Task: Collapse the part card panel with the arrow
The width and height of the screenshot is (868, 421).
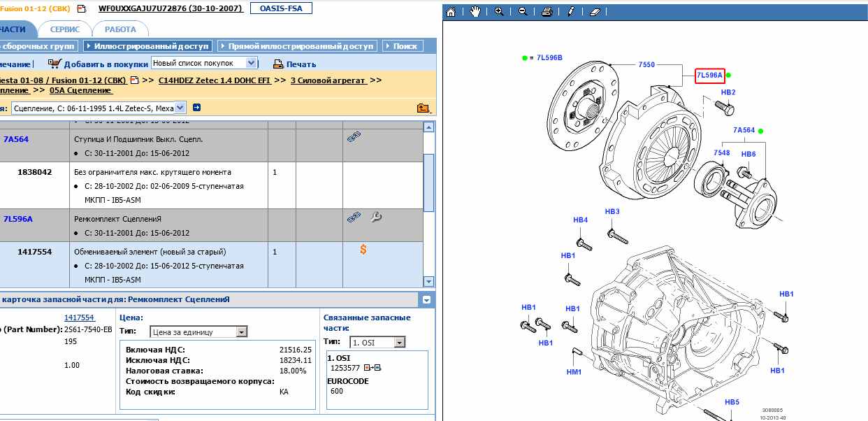Action: click(426, 300)
